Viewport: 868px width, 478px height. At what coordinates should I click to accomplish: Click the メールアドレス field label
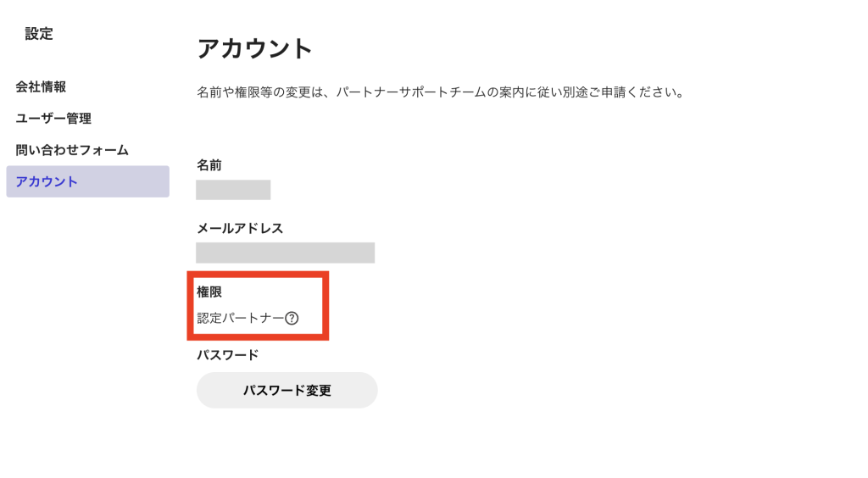[240, 228]
